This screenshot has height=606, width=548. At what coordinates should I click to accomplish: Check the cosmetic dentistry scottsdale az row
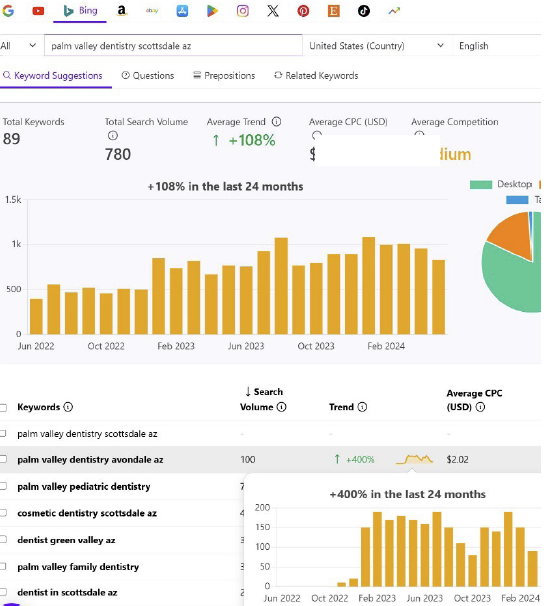click(3, 513)
